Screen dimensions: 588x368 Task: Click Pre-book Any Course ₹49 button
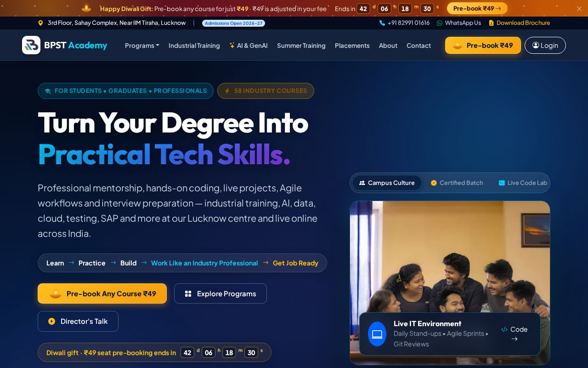coord(102,293)
